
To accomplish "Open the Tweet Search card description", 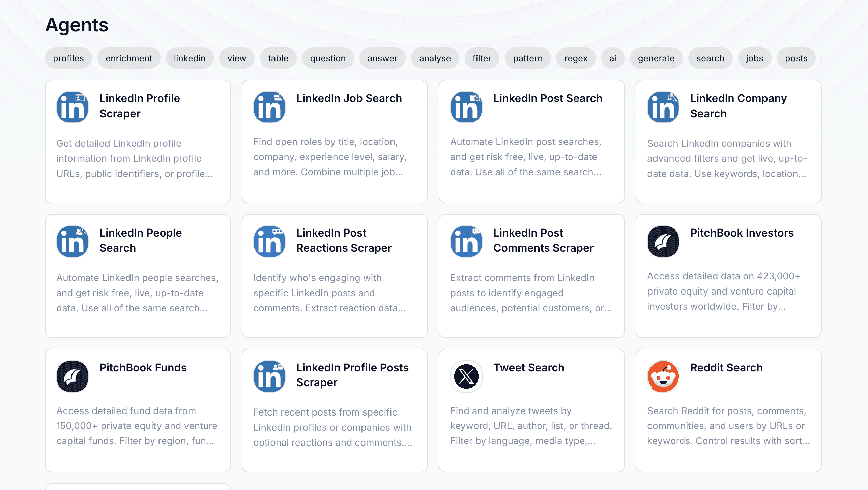I will tap(531, 426).
